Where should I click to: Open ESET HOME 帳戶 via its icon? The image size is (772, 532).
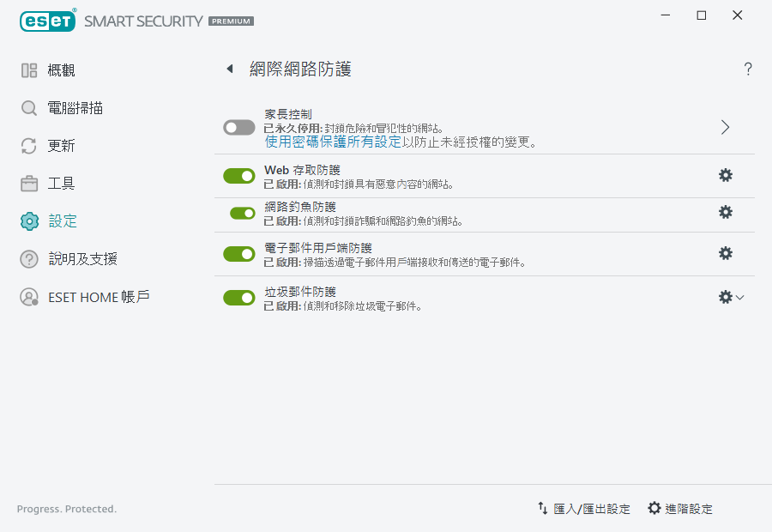coord(26,297)
